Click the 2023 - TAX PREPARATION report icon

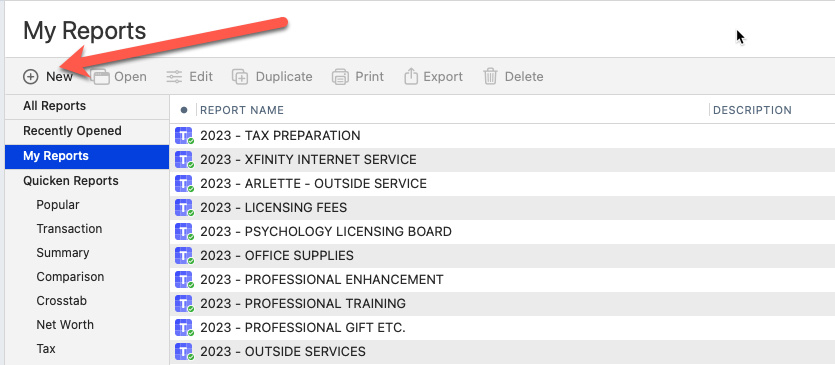click(x=184, y=136)
